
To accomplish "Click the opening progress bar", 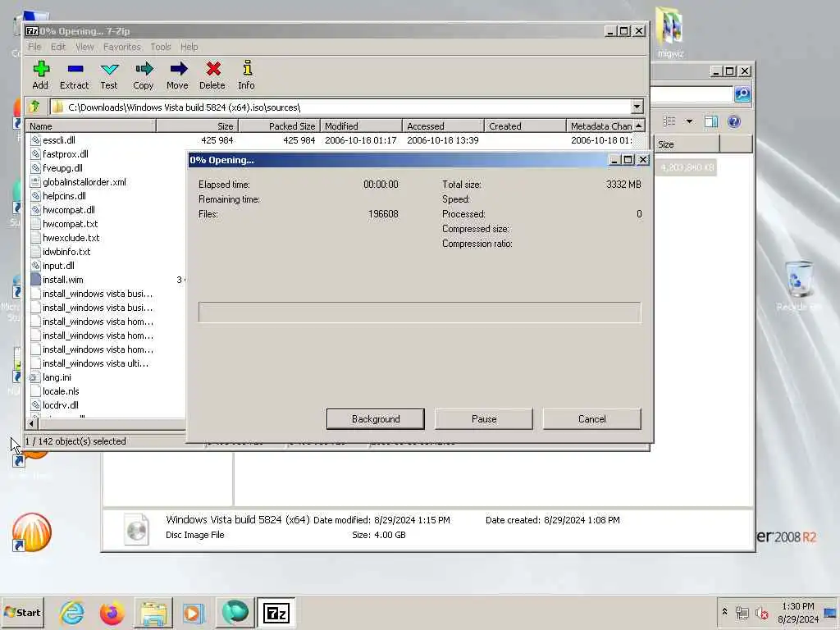I will 419,313.
